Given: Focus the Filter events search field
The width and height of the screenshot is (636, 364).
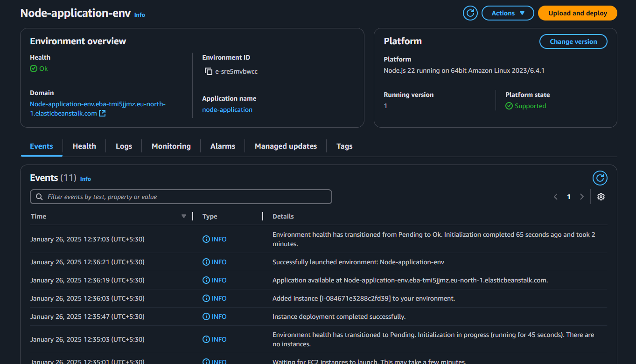Looking at the screenshot, I should [181, 197].
